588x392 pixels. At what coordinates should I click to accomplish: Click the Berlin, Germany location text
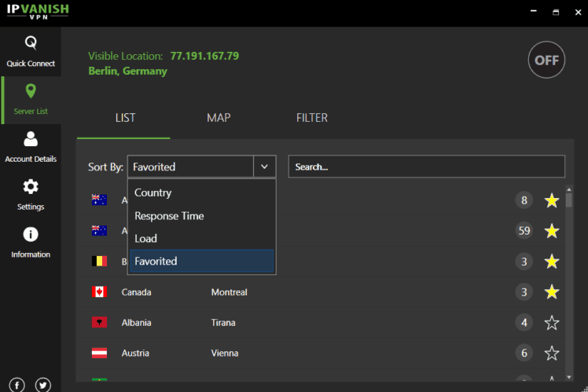[128, 71]
